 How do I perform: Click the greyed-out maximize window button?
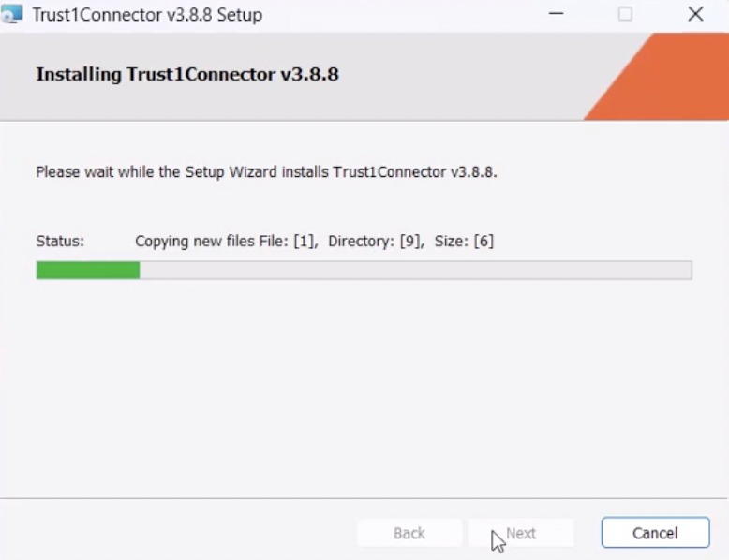(625, 14)
